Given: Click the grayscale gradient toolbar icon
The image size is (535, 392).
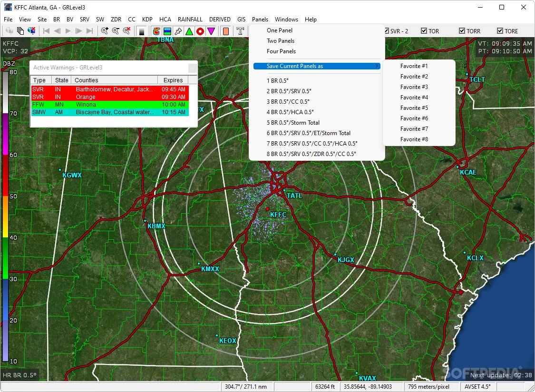Looking at the screenshot, I should click(142, 31).
